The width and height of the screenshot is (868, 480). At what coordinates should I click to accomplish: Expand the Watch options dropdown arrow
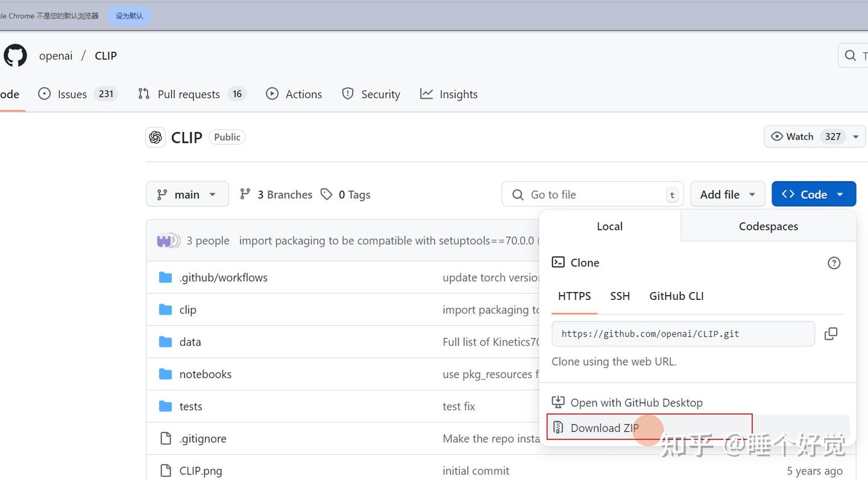click(x=855, y=137)
